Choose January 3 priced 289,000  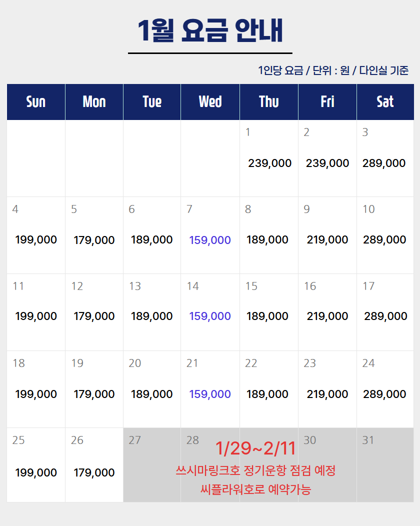384,163
